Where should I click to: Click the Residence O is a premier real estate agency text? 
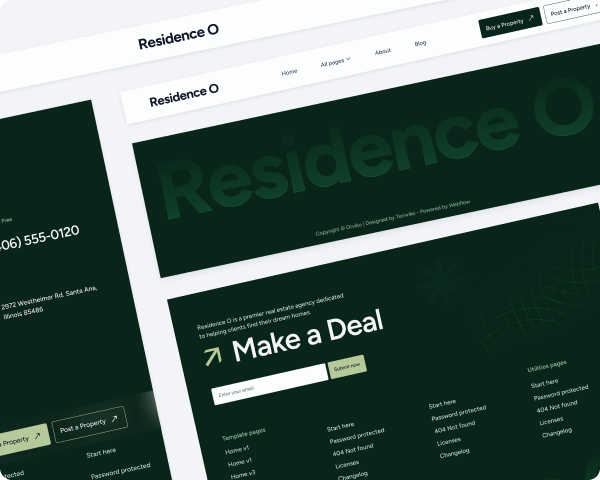pyautogui.click(x=271, y=316)
